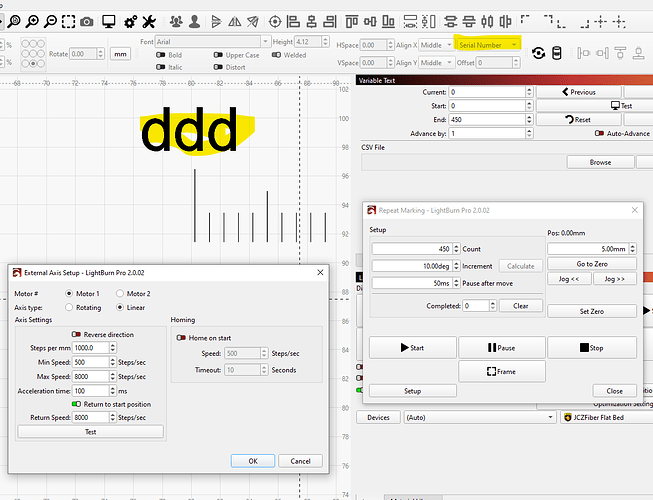The image size is (653, 500).
Task: Click the Go to Zero button
Action: click(591, 263)
